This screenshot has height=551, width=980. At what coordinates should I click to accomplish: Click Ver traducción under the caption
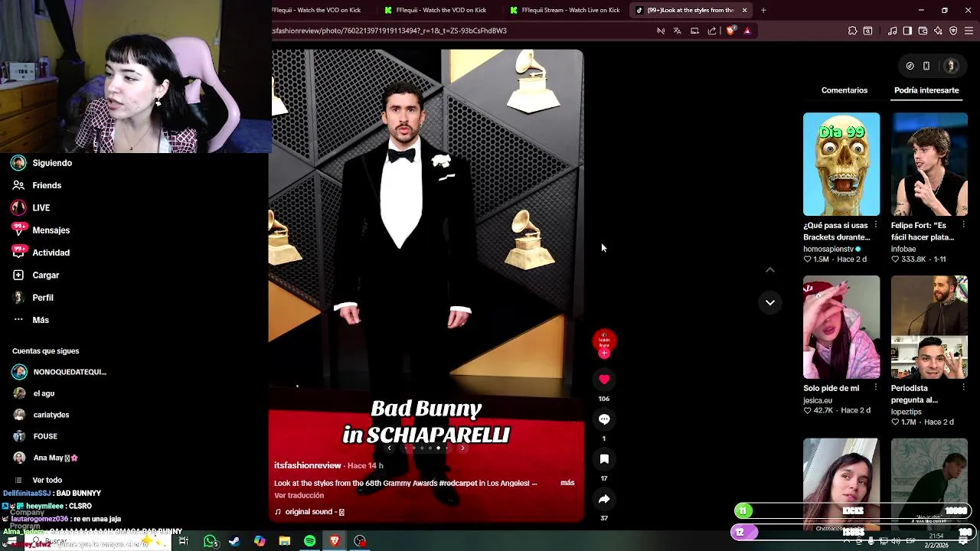[x=299, y=495]
